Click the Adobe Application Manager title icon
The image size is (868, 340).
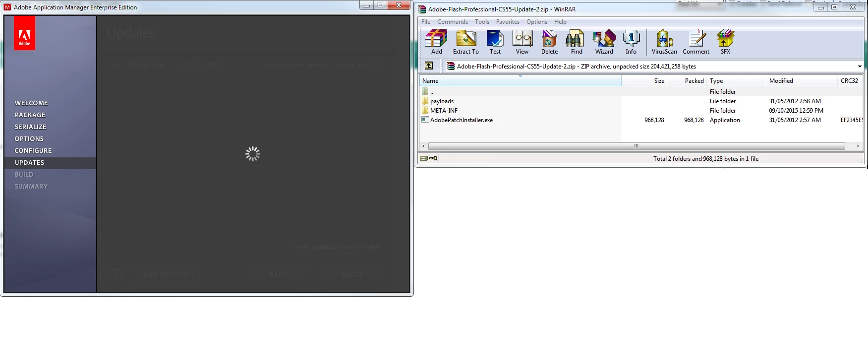pos(7,7)
